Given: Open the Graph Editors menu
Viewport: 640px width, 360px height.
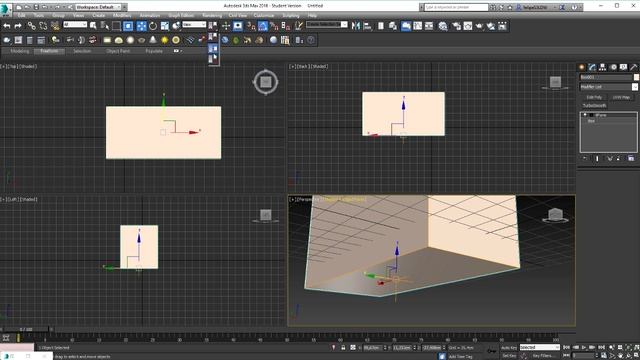Looking at the screenshot, I should tap(181, 15).
